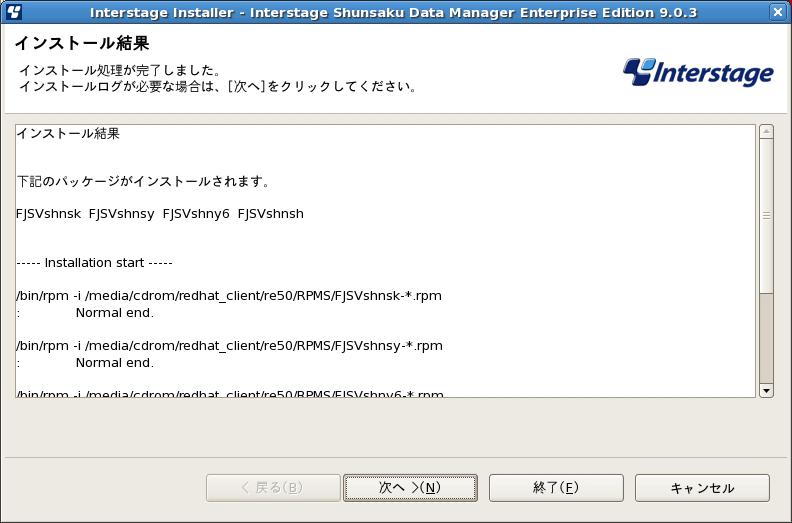Click the vertical scrollbar thumb grip
The width and height of the screenshot is (792, 523).
(x=766, y=216)
